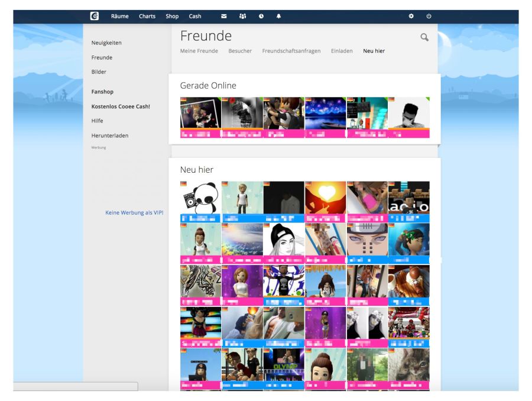Switch to the Besucher tab

(x=240, y=51)
